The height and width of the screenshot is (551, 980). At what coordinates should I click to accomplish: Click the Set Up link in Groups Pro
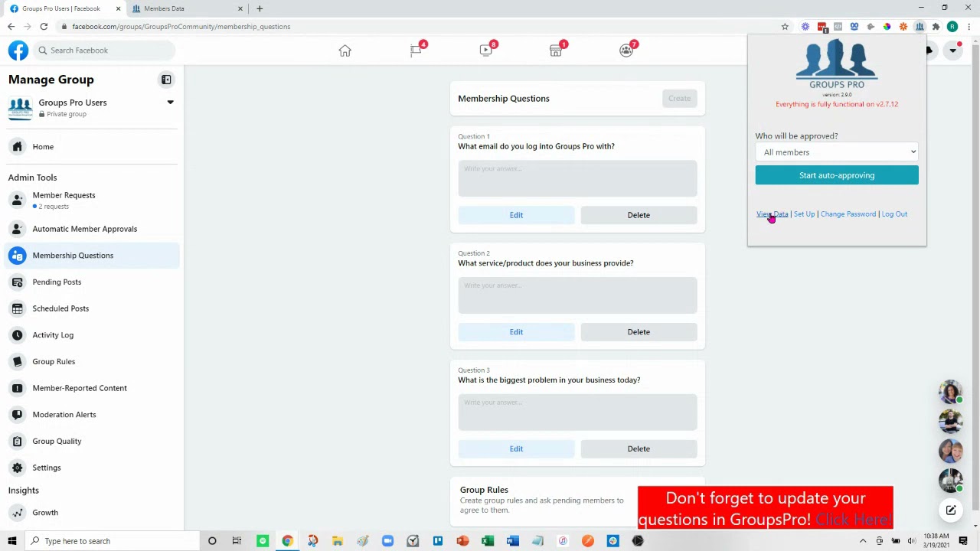pos(804,214)
